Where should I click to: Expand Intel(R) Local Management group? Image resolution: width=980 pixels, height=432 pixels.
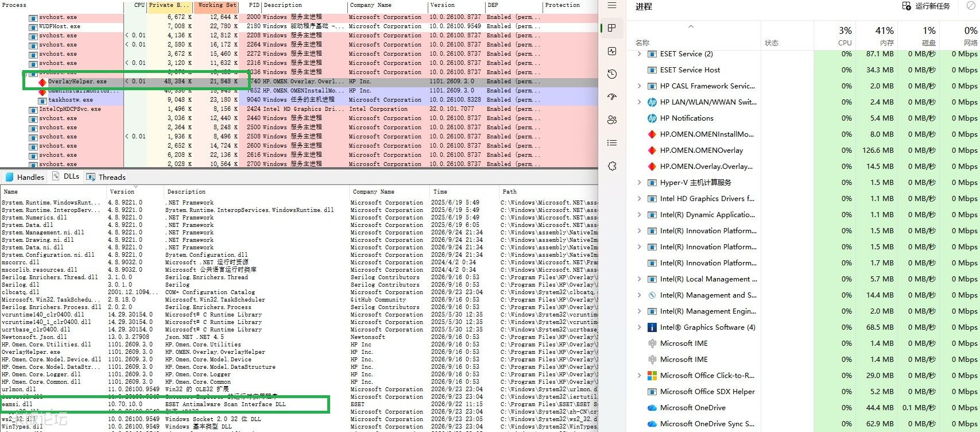coord(639,279)
